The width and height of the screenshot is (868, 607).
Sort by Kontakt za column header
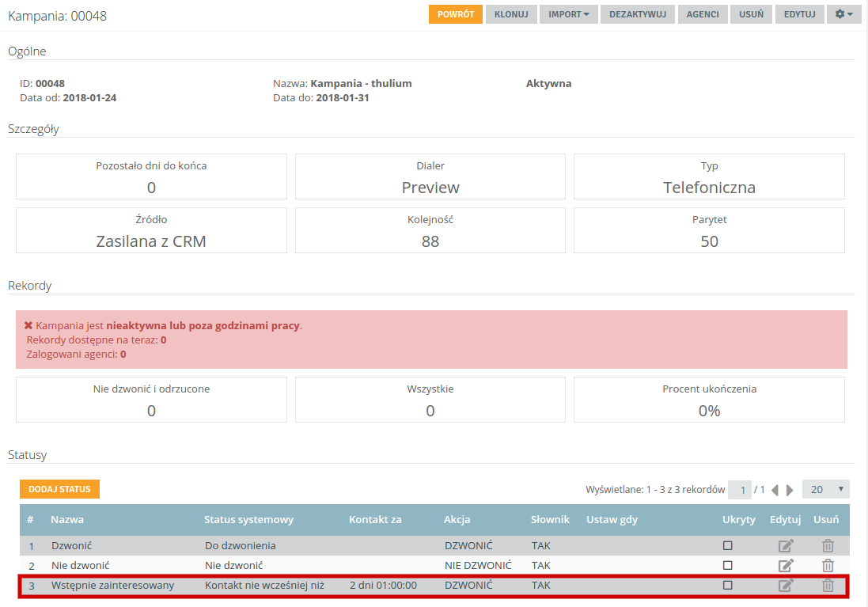tap(375, 519)
